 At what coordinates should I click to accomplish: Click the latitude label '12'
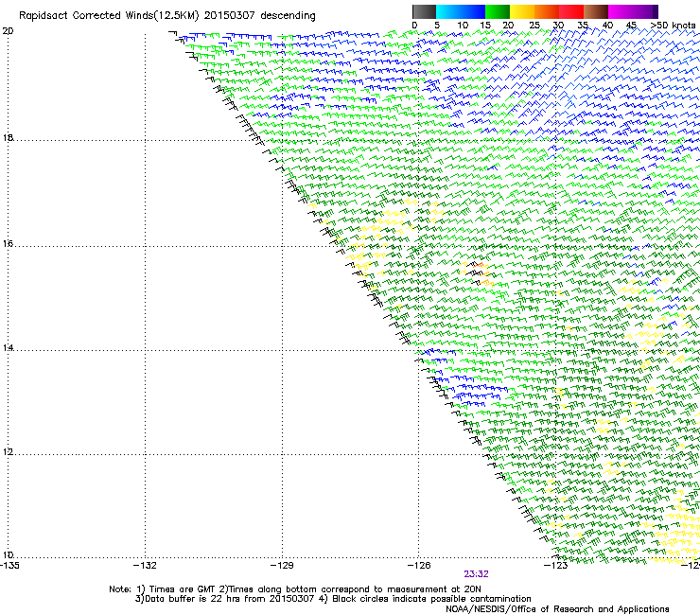[8, 452]
